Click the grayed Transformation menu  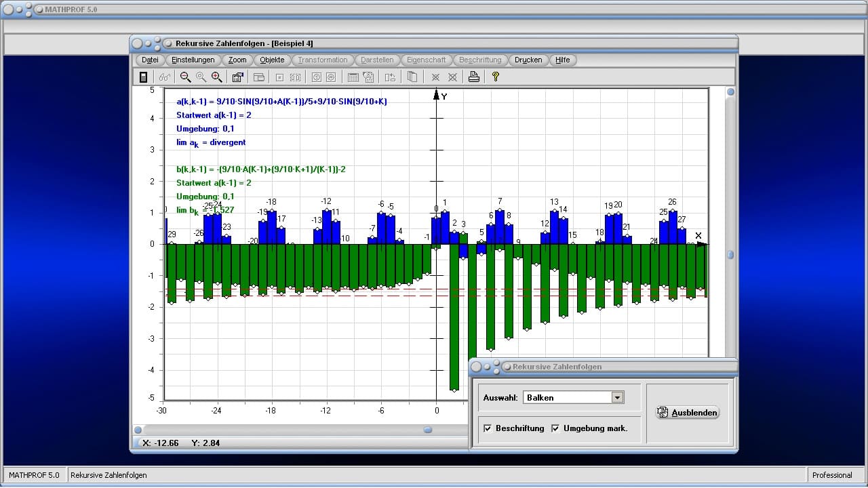coord(323,60)
